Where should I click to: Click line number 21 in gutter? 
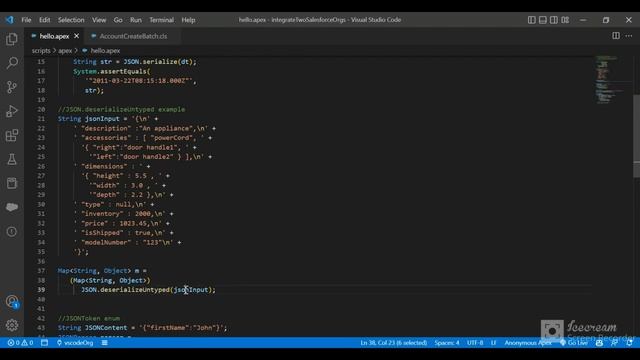coord(41,119)
